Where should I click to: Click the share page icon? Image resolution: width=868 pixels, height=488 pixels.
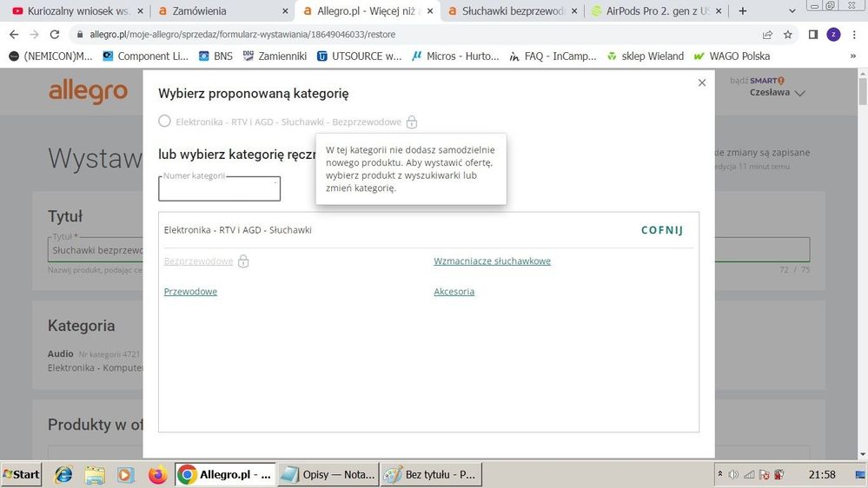pyautogui.click(x=767, y=35)
